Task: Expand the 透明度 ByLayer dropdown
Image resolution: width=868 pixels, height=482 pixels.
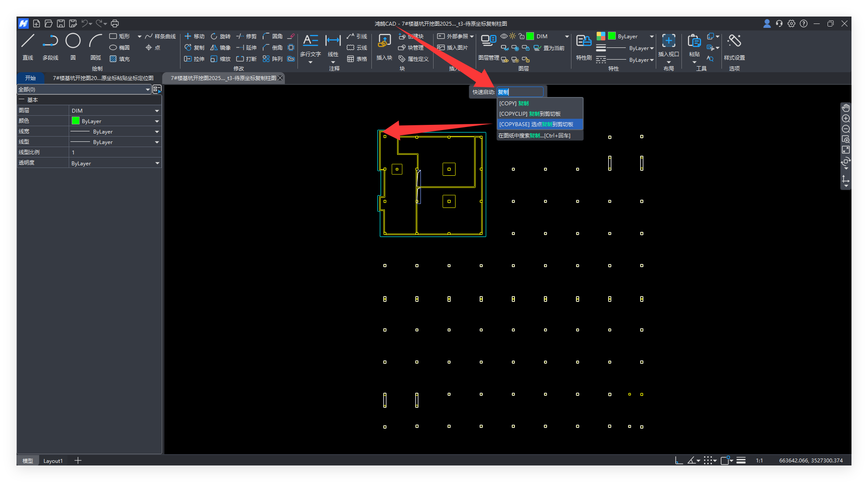Action: [157, 164]
